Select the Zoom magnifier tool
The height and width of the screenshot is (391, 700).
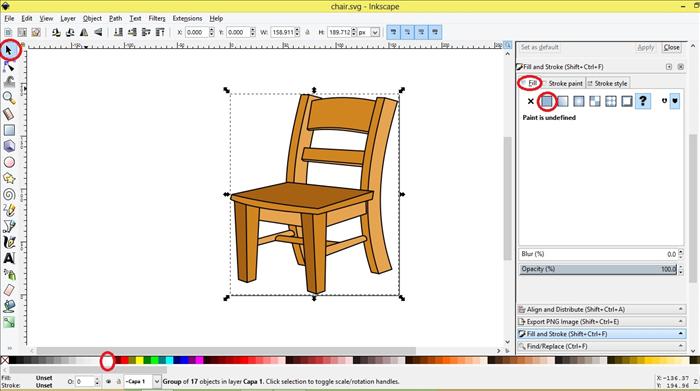click(9, 98)
